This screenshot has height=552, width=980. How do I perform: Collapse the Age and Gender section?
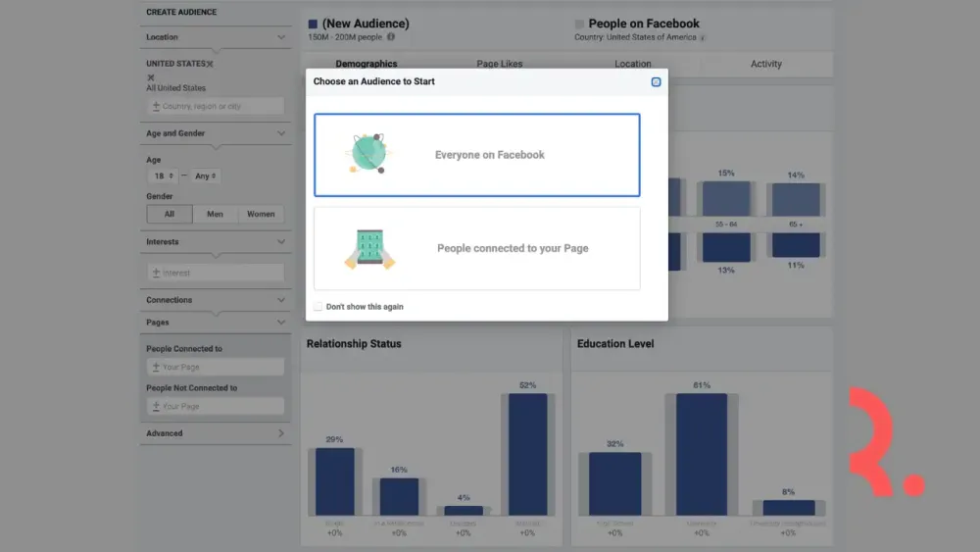point(281,133)
